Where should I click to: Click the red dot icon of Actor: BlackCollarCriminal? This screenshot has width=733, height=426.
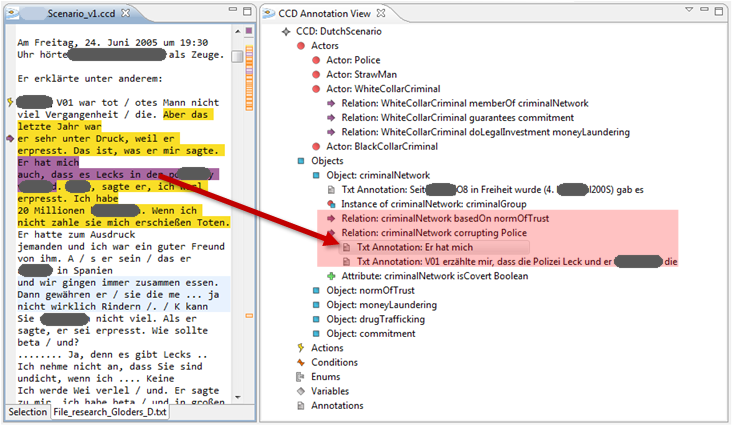[316, 147]
